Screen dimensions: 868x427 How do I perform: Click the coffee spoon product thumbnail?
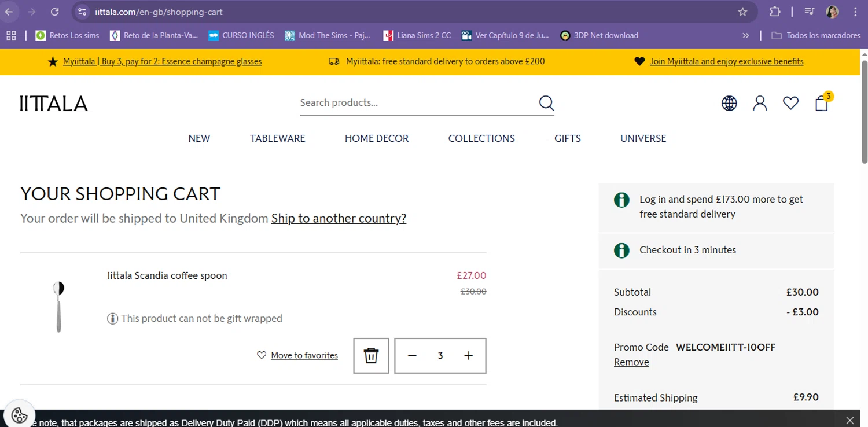pyautogui.click(x=58, y=307)
